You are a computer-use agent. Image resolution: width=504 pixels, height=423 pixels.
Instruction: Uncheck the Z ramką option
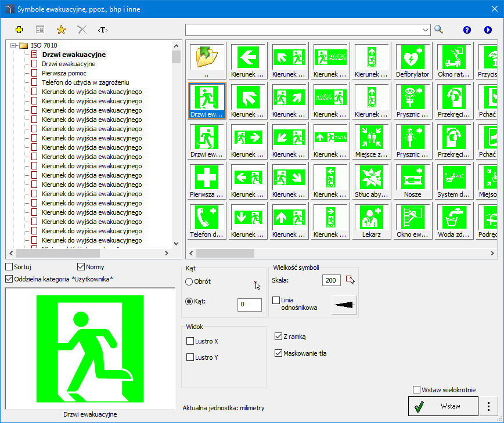[278, 337]
